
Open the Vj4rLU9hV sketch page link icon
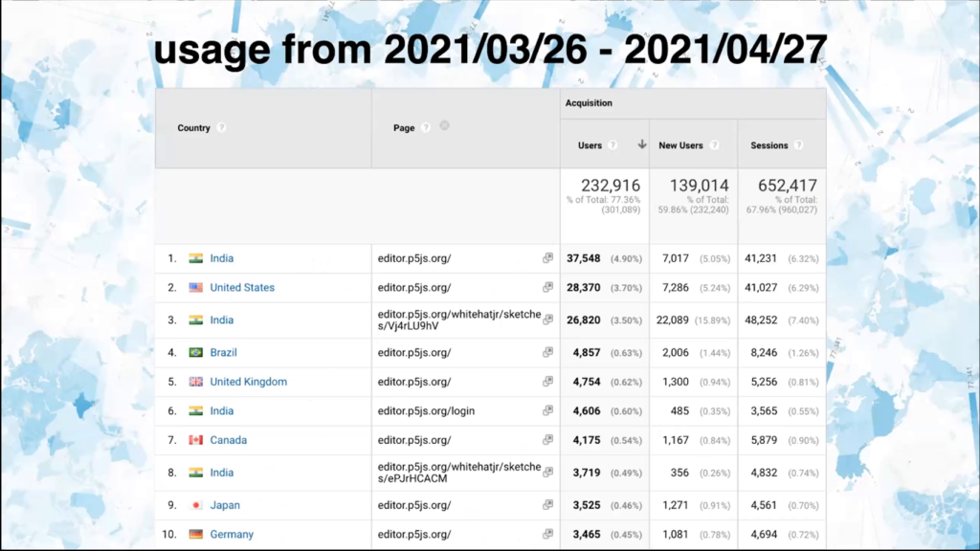point(547,320)
